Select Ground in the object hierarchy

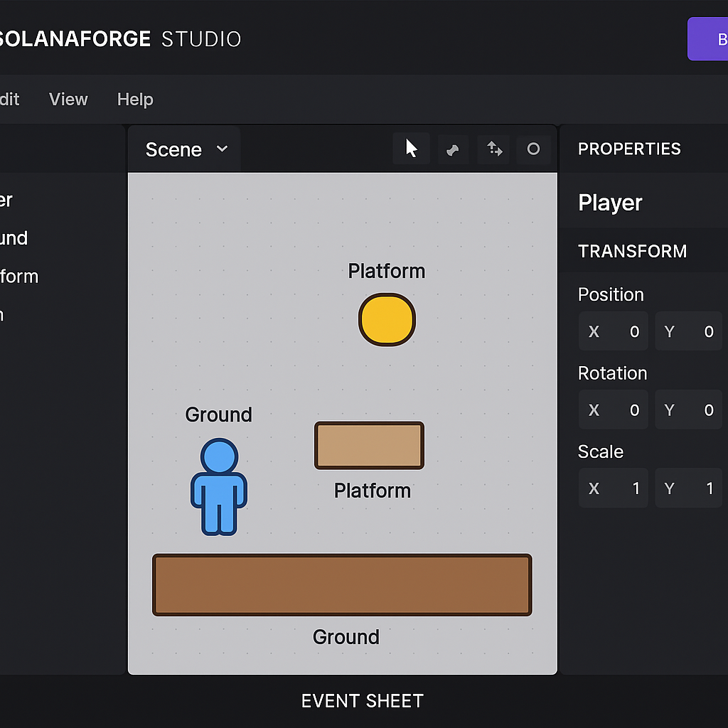(14, 238)
